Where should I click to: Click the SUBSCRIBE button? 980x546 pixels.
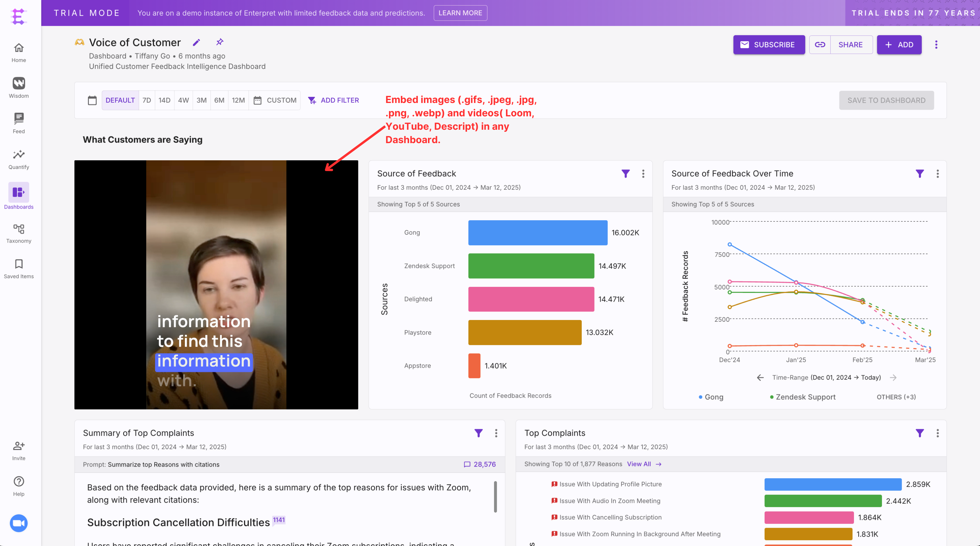pyautogui.click(x=768, y=45)
